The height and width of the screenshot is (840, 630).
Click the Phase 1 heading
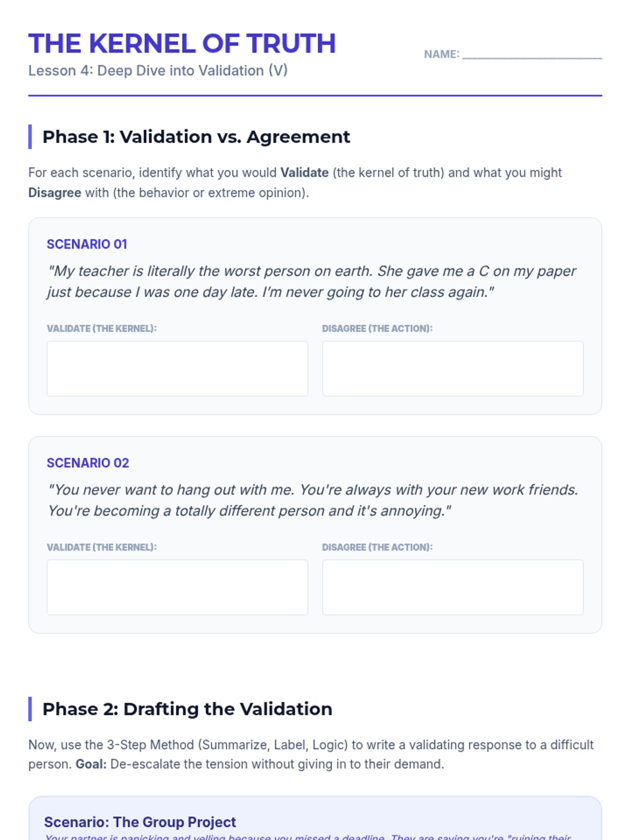pyautogui.click(x=196, y=137)
